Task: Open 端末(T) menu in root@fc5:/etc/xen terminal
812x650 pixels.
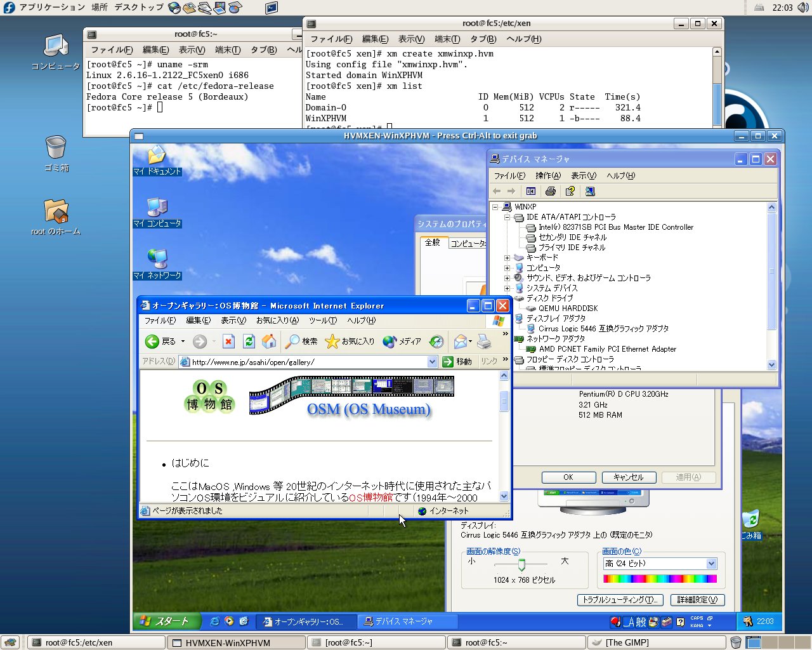Action: click(x=447, y=39)
